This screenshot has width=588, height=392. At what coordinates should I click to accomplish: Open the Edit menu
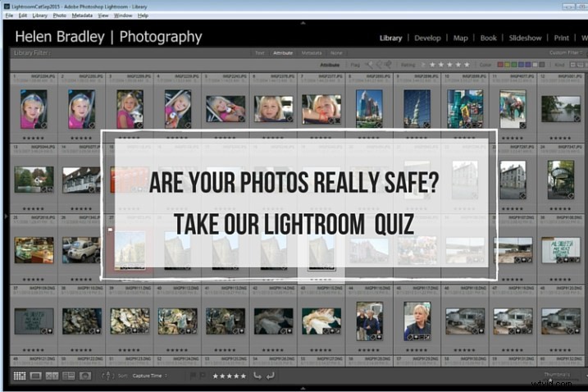tap(22, 16)
